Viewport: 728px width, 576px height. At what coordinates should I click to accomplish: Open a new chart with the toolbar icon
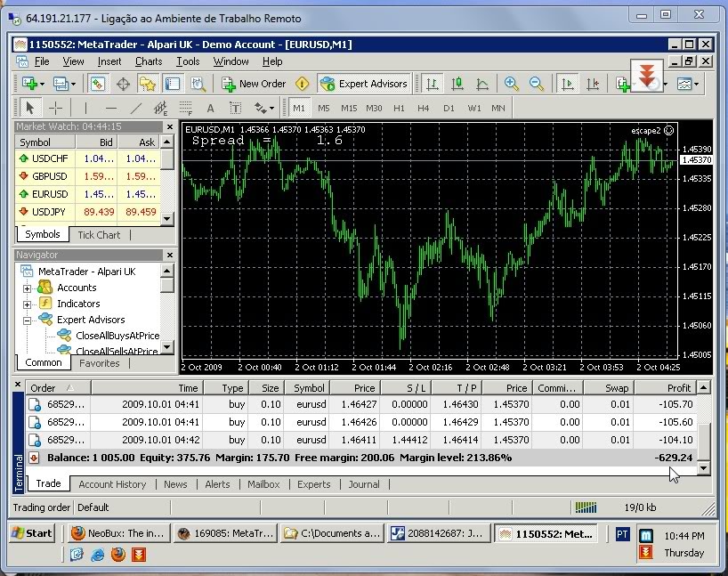pyautogui.click(x=29, y=84)
